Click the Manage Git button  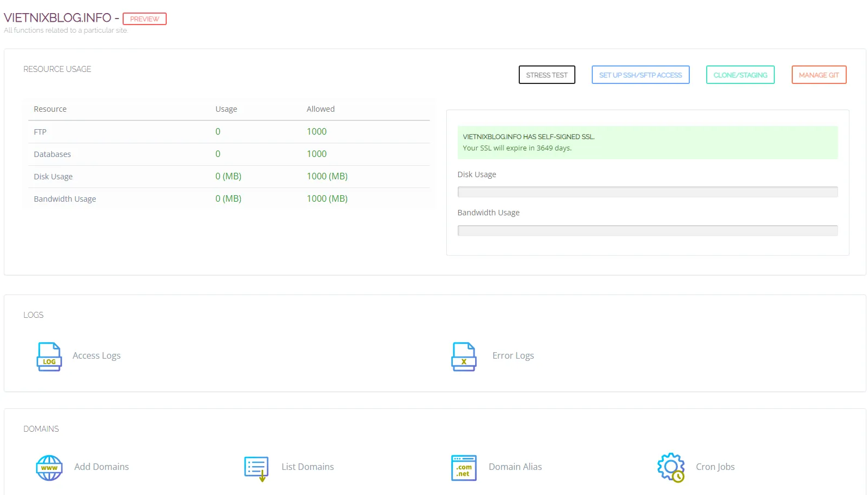point(819,75)
